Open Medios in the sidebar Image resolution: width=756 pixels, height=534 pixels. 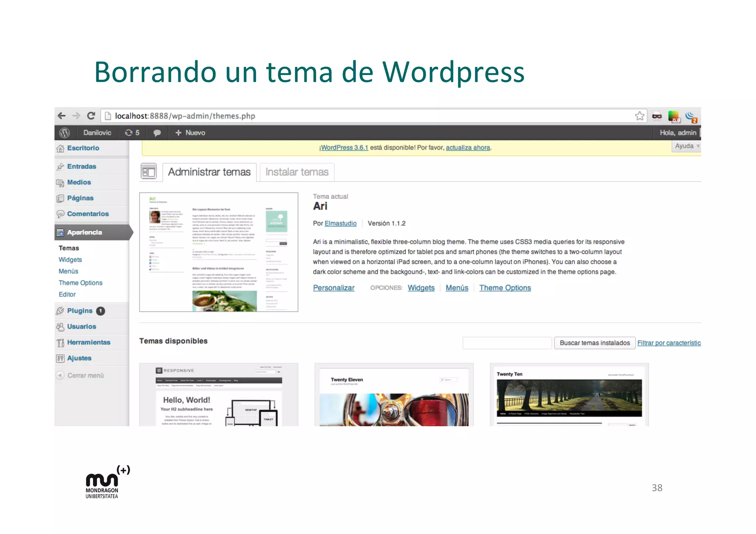pyautogui.click(x=79, y=182)
